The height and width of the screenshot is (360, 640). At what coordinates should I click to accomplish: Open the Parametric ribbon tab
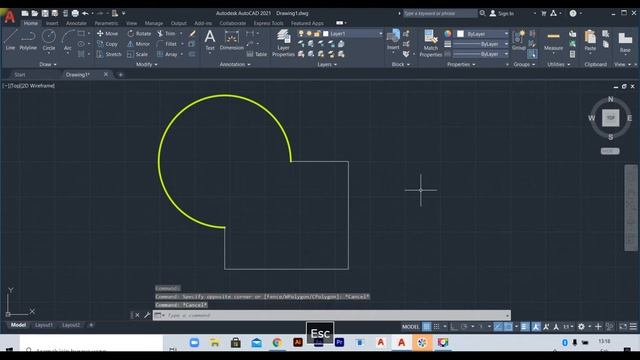point(106,23)
